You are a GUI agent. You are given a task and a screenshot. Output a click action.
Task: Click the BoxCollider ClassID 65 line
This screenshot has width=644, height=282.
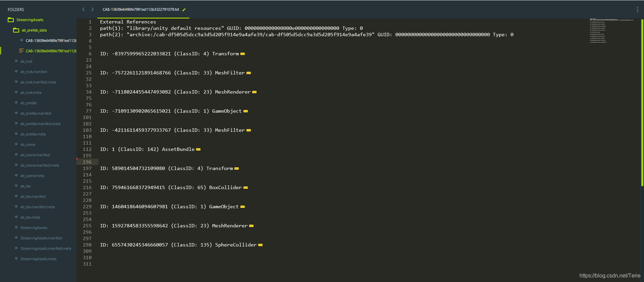171,187
